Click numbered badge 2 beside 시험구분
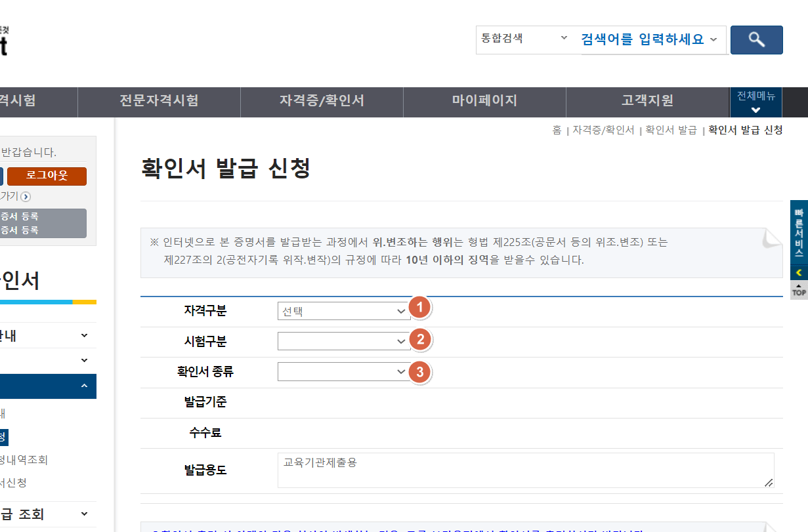The width and height of the screenshot is (808, 532). click(419, 339)
